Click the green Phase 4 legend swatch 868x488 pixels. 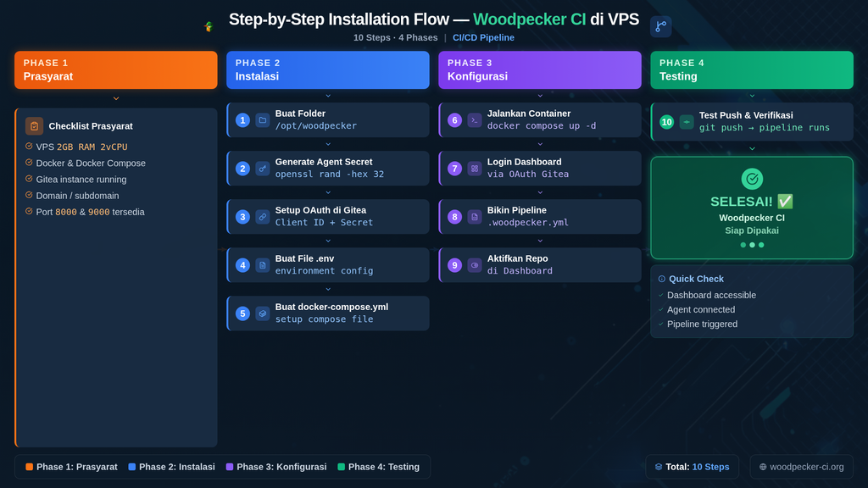coord(341,467)
